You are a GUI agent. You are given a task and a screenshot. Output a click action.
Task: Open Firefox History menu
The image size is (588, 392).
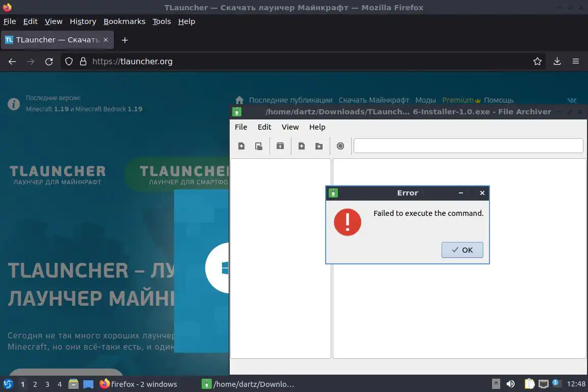coord(83,21)
